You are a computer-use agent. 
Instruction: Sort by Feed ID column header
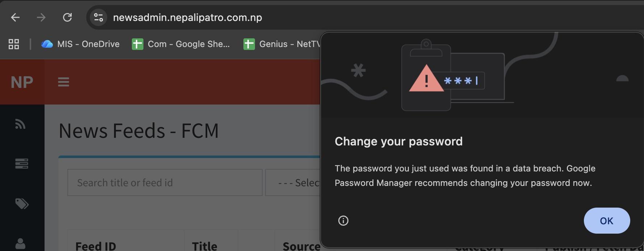(96, 246)
